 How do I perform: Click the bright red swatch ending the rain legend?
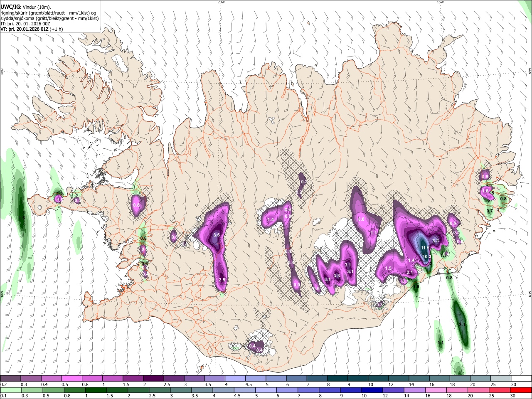[521, 390]
